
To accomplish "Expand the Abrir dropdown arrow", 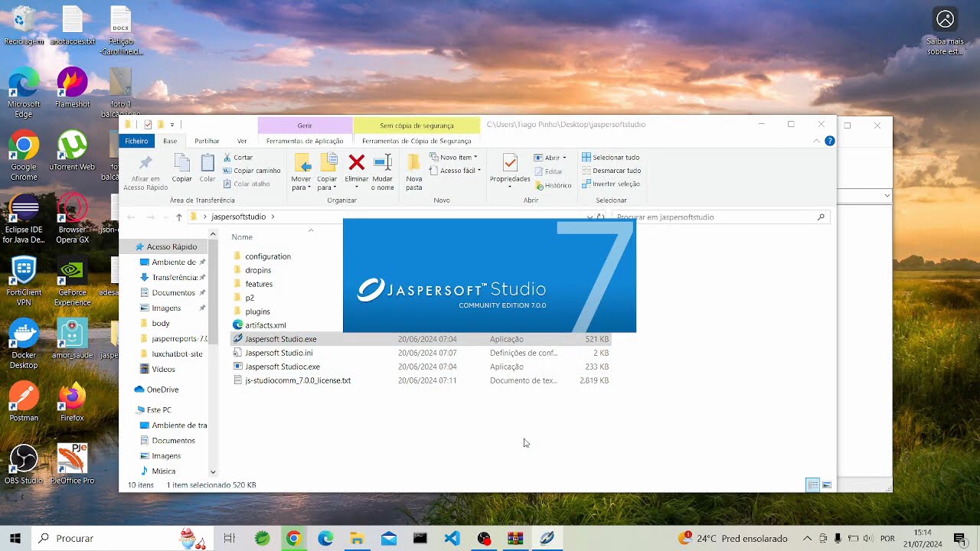I will pyautogui.click(x=564, y=158).
